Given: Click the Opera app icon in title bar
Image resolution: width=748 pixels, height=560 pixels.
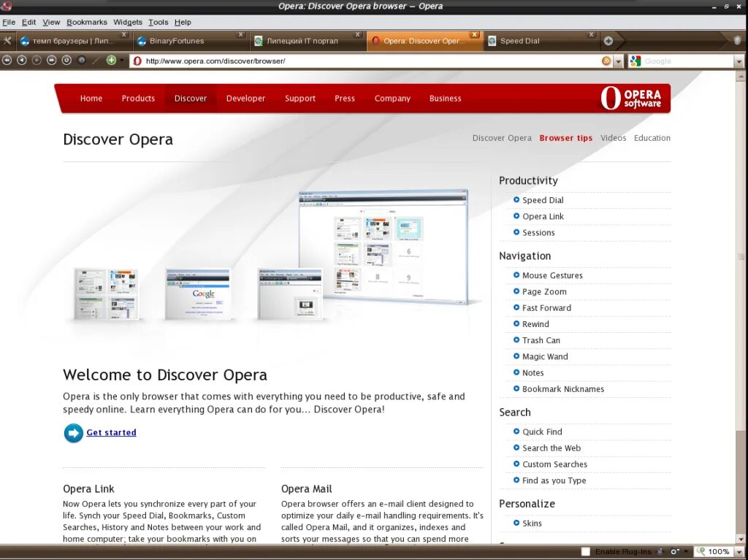Looking at the screenshot, I should [6, 6].
